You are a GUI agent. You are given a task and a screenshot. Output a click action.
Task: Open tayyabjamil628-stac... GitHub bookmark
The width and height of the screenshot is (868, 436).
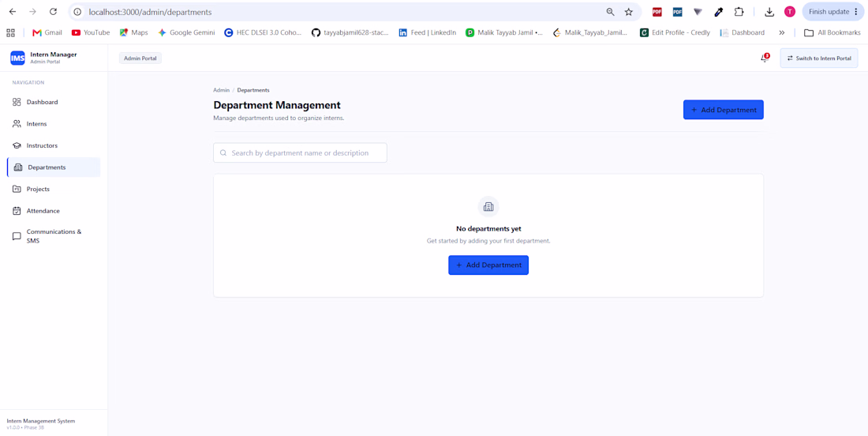coord(350,32)
